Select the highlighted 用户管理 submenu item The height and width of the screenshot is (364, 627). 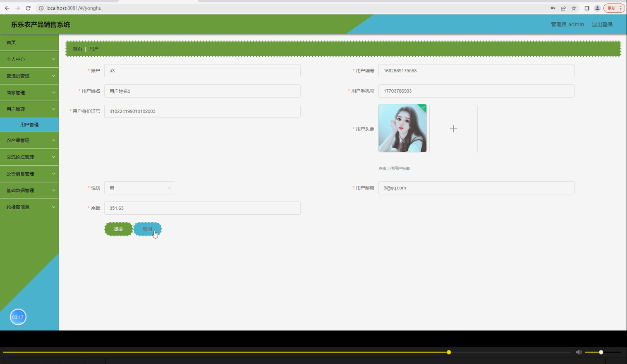point(29,125)
